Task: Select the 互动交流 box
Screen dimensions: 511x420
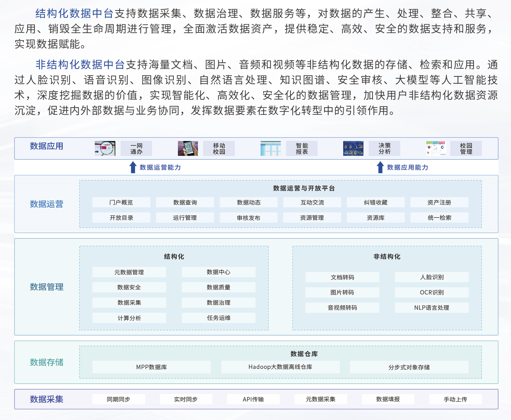Action: (312, 202)
